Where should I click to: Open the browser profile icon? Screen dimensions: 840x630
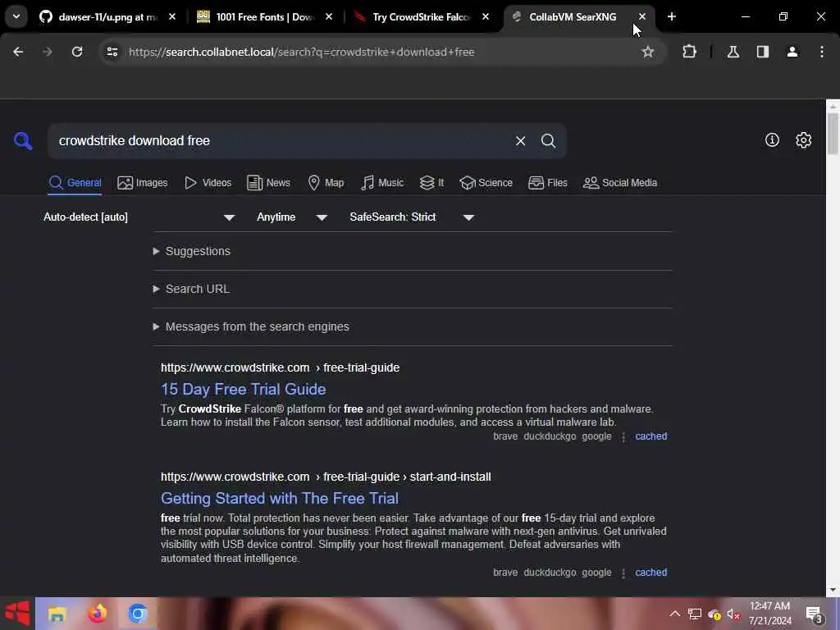pyautogui.click(x=792, y=52)
